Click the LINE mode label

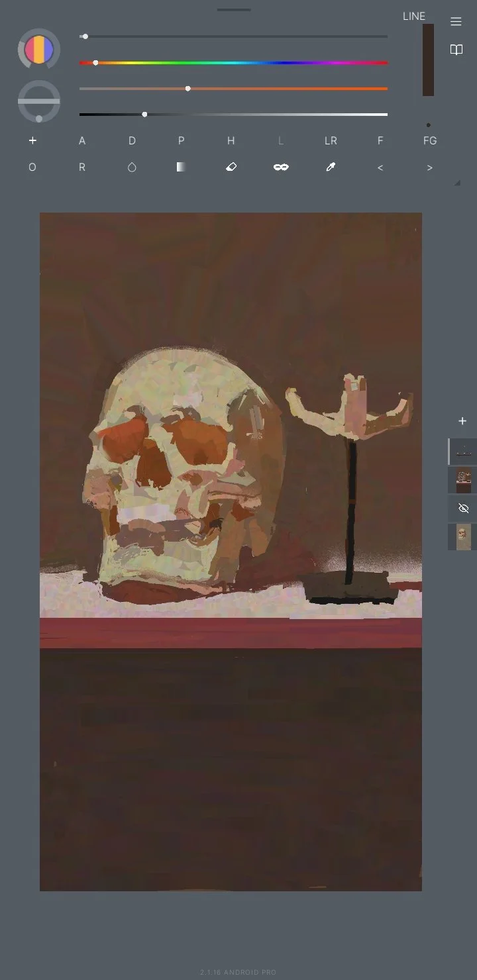[414, 16]
